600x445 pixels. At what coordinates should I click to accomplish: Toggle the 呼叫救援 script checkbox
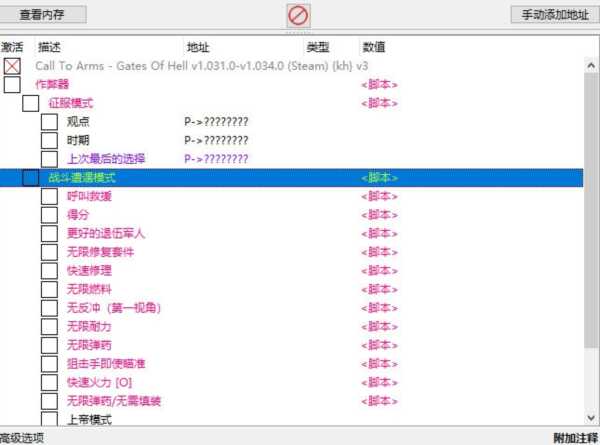click(x=49, y=196)
